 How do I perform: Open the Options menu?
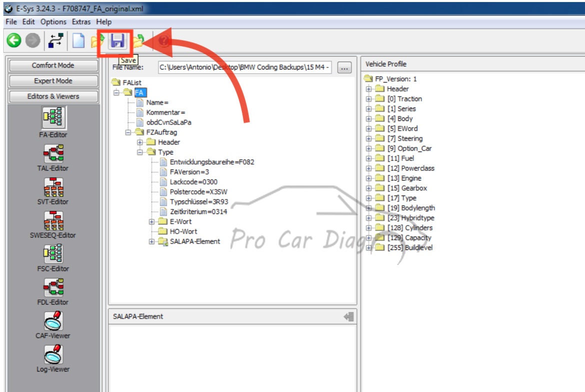[x=53, y=21]
